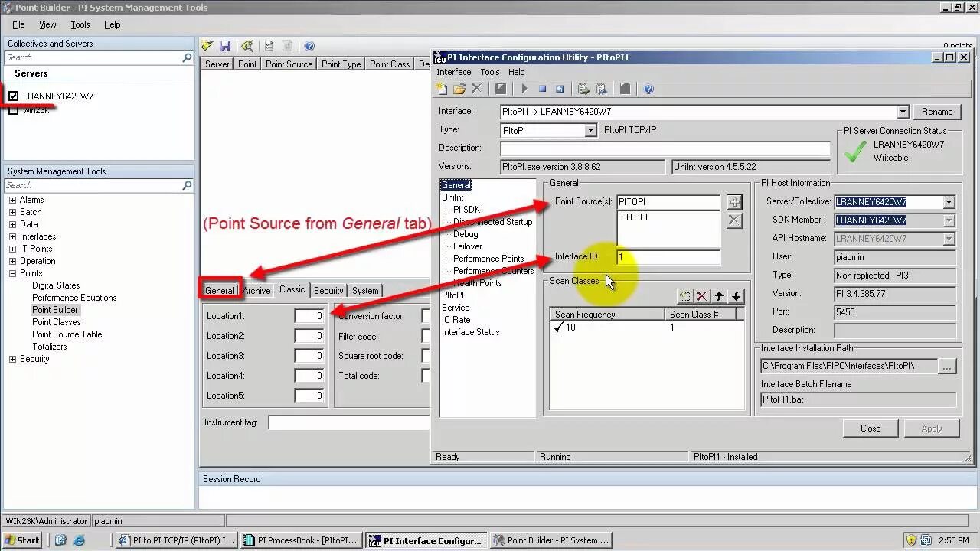
Task: Move scan class down arrow
Action: click(x=736, y=296)
